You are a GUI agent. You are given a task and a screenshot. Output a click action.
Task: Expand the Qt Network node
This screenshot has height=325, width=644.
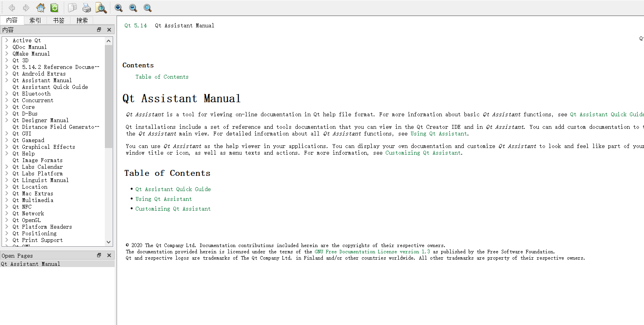7,213
